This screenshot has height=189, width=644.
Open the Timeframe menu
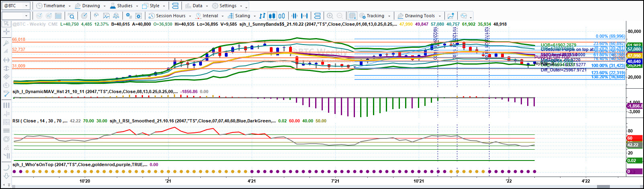[x=53, y=6]
